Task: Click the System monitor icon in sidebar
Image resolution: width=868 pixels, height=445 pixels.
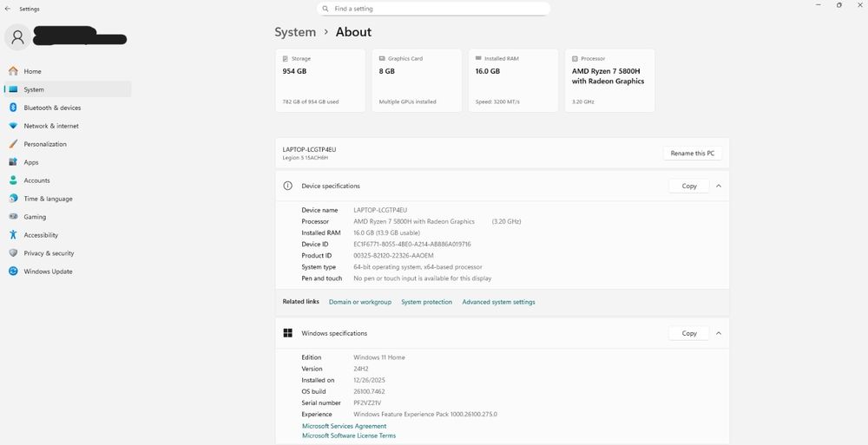Action: click(13, 89)
